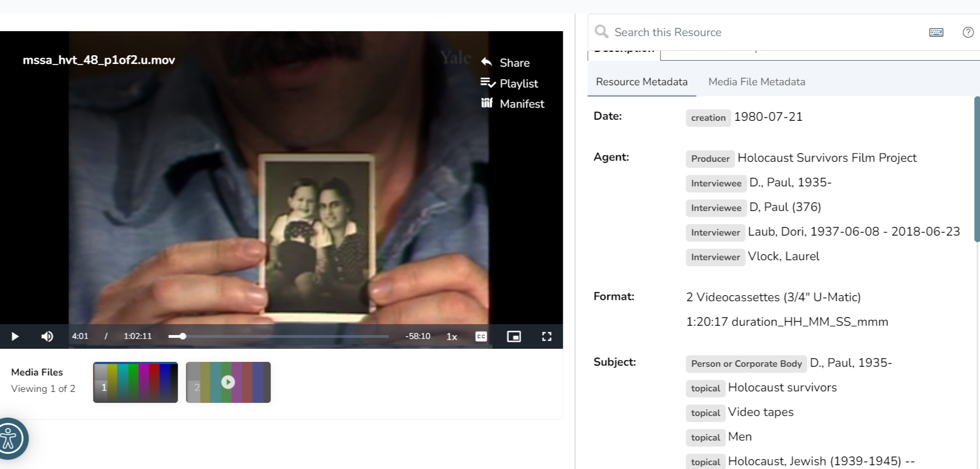
Task: Mute the video volume
Action: click(48, 336)
